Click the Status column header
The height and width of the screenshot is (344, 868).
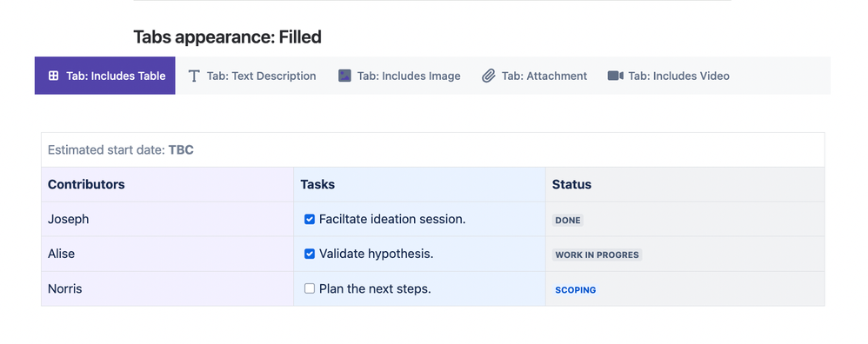coord(685,185)
